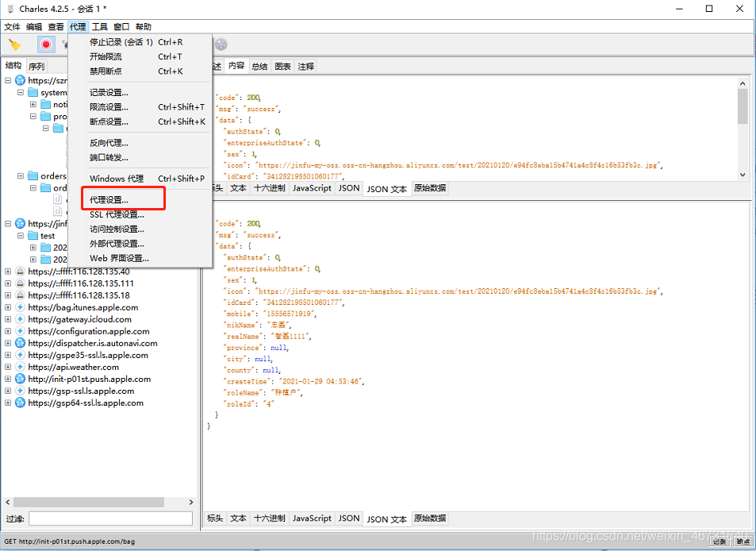Click the system folder icon
The height and width of the screenshot is (551, 756).
click(x=33, y=92)
